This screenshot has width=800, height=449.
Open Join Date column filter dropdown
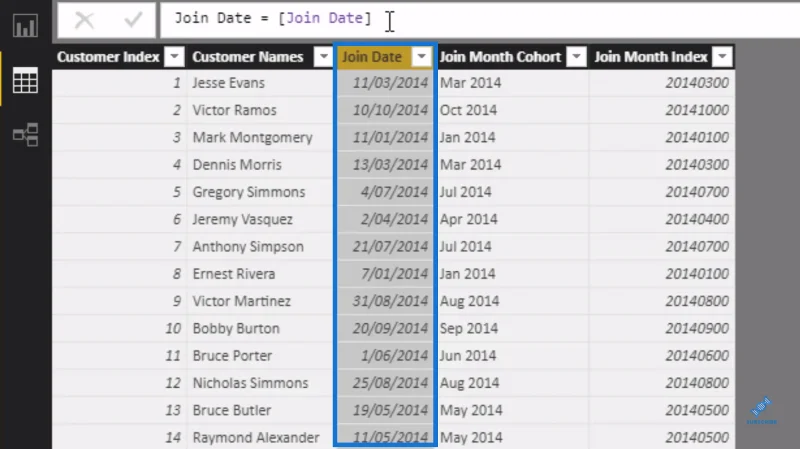click(422, 57)
